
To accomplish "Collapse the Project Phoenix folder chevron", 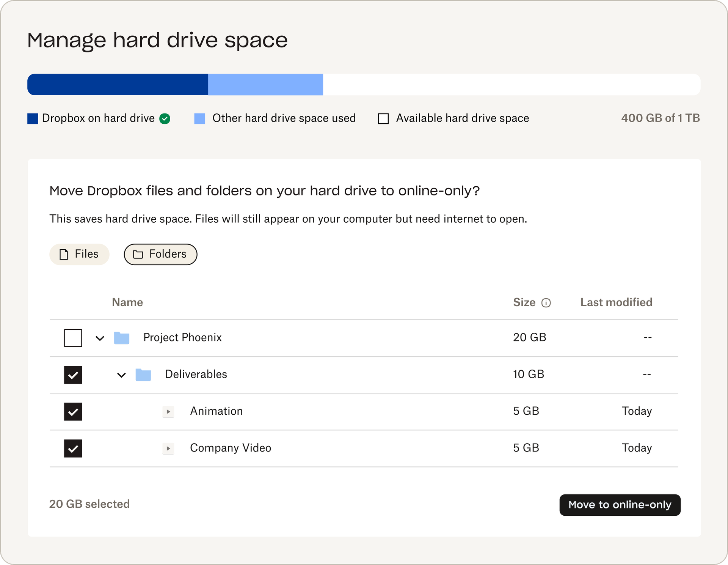I will tap(100, 338).
